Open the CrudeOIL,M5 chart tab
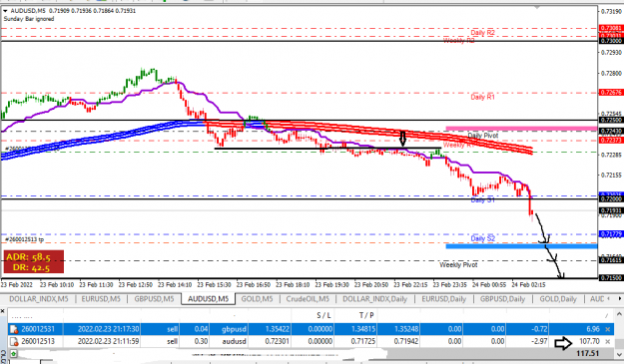 coord(308,299)
